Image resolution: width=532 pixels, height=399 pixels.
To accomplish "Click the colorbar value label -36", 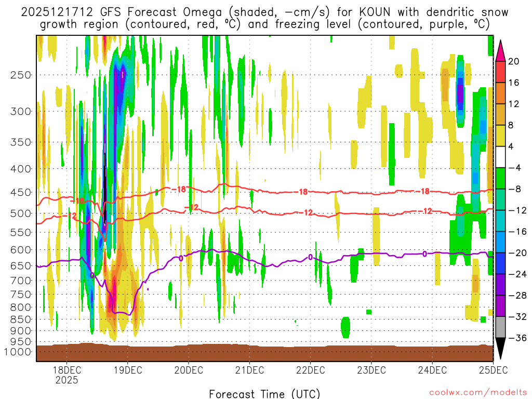I will 517,338.
